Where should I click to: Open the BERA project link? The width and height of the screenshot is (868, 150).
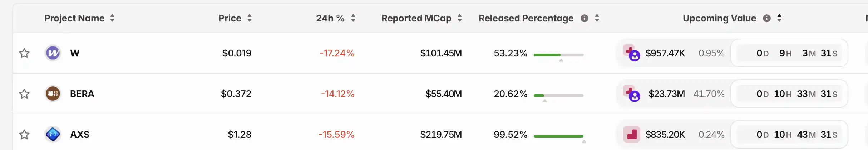point(82,94)
